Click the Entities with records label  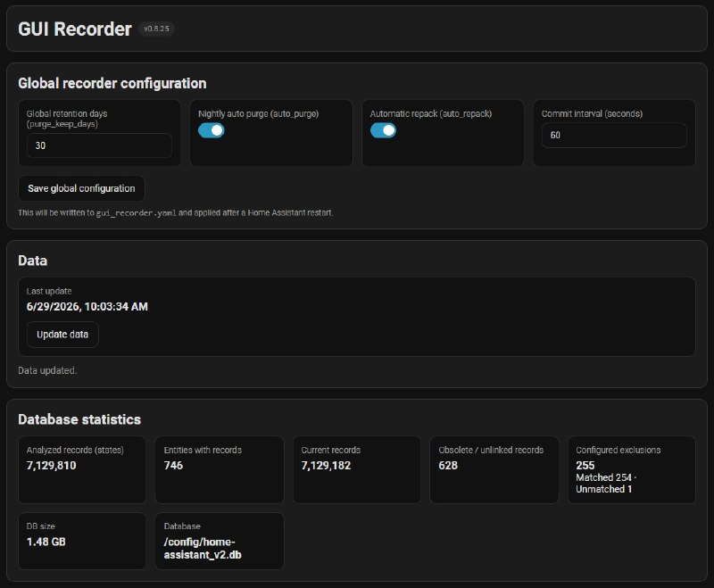coord(203,450)
